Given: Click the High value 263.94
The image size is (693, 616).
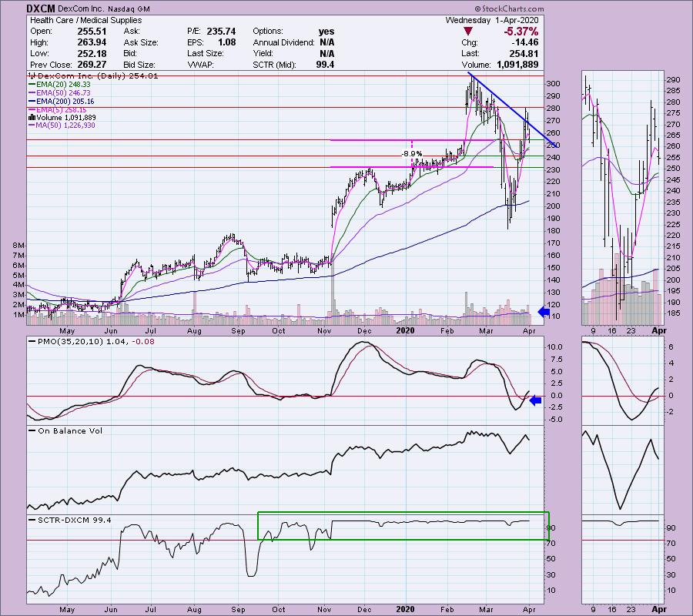Looking at the screenshot, I should click(x=92, y=42).
